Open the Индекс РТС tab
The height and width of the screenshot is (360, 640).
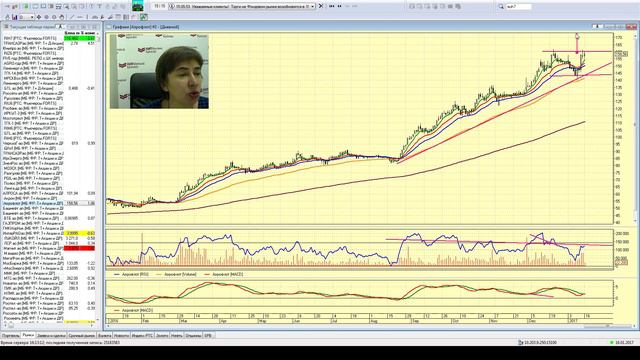(x=142, y=336)
